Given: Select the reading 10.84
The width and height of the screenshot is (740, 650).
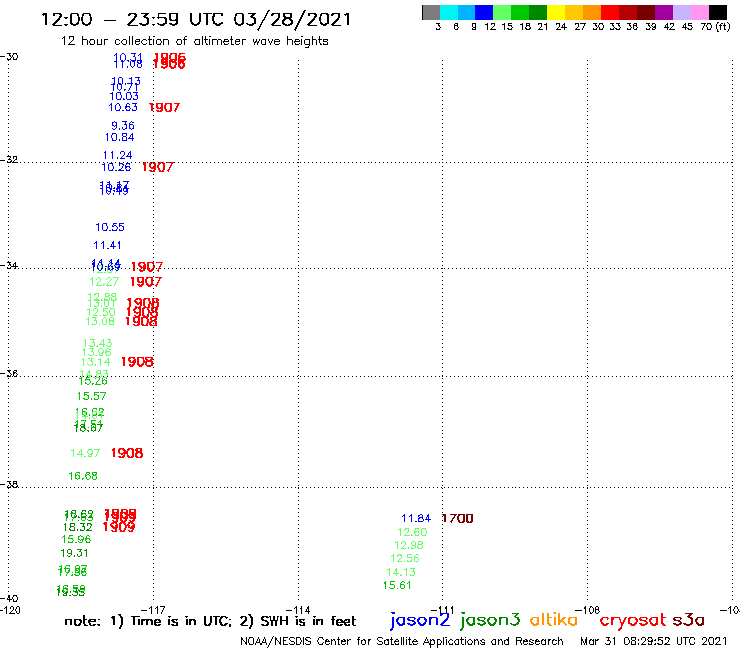Looking at the screenshot, I should [x=119, y=137].
